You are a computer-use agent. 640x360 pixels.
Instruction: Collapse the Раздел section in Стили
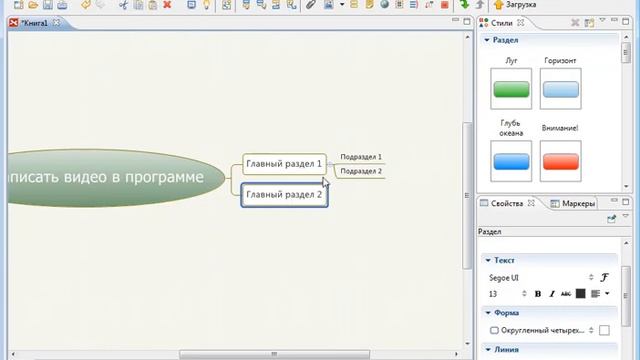click(487, 40)
